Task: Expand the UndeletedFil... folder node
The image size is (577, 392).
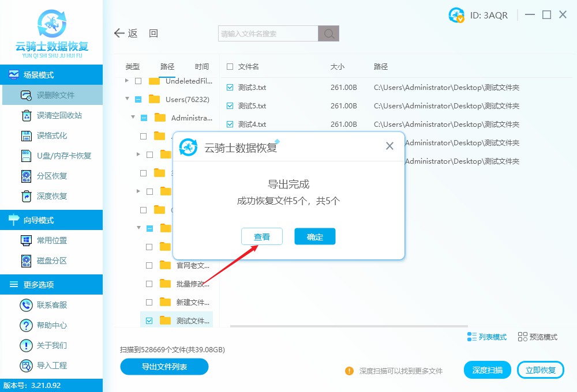Action: (x=128, y=81)
